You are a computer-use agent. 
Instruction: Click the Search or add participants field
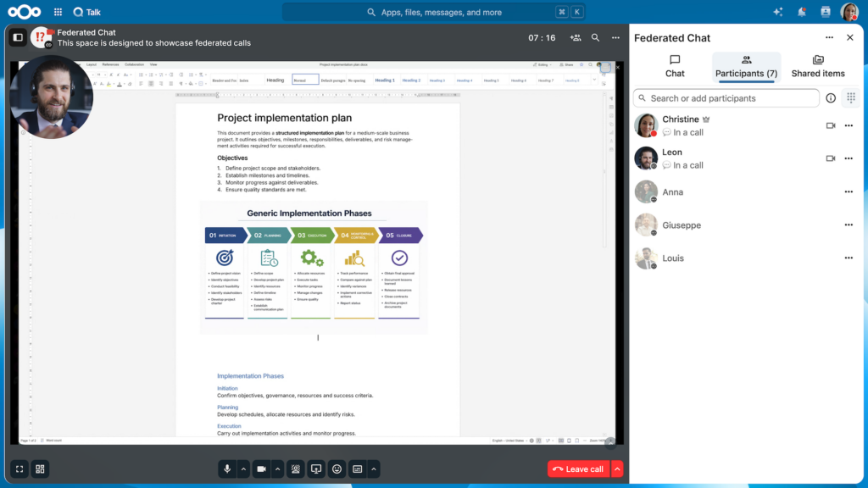[726, 98]
